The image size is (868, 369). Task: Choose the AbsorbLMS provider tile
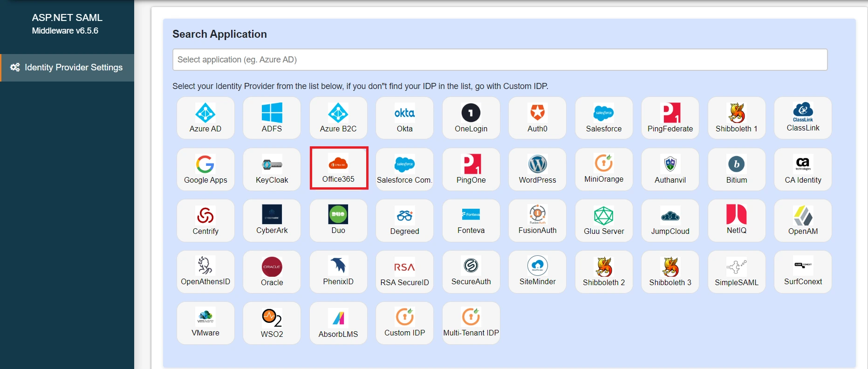(x=338, y=323)
